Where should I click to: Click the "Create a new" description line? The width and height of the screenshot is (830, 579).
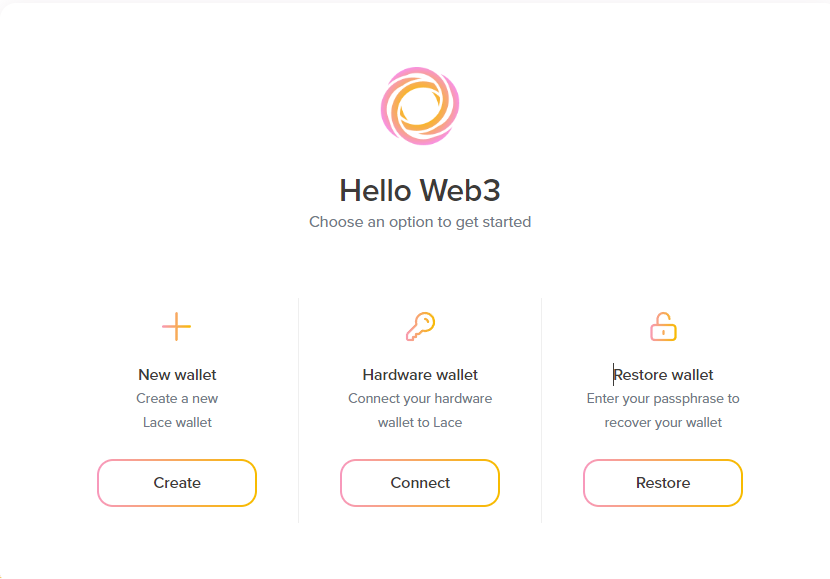pyautogui.click(x=177, y=398)
